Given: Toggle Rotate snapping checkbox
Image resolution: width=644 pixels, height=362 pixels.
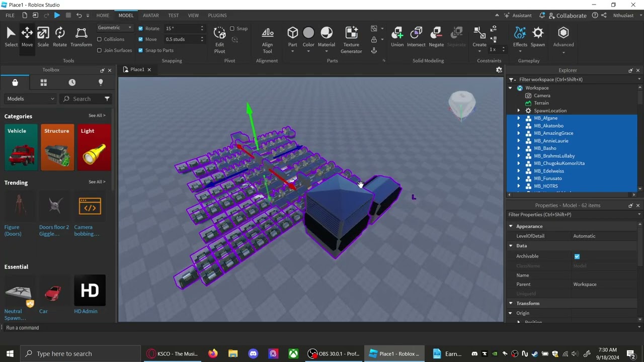Looking at the screenshot, I should click(140, 29).
